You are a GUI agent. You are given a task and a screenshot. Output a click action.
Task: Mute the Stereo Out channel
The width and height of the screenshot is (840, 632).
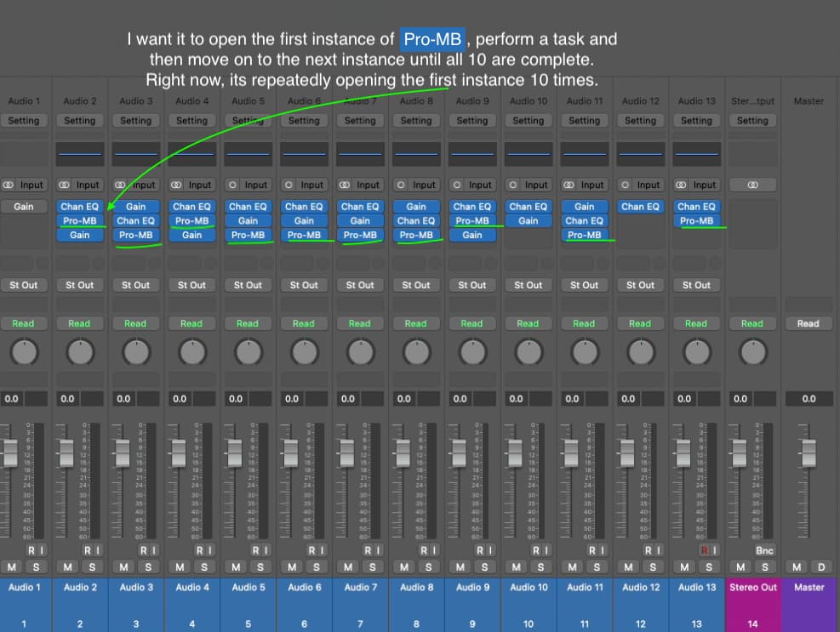pos(740,567)
